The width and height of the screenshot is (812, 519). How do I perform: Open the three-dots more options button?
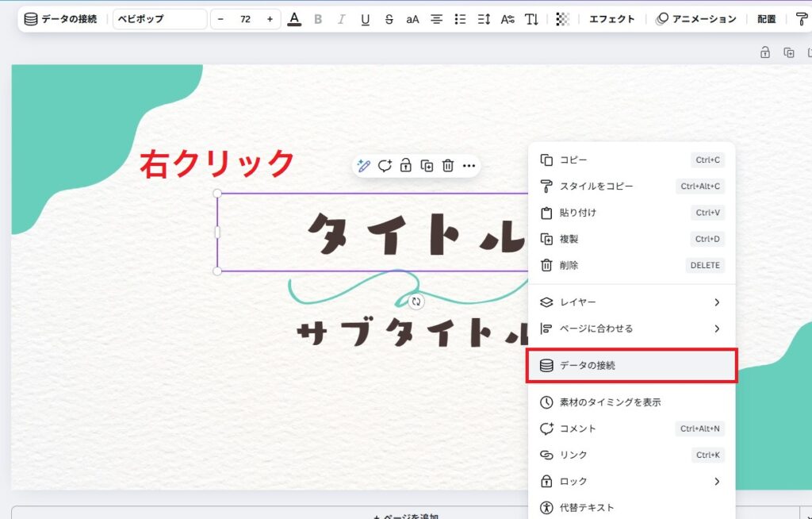tap(469, 166)
